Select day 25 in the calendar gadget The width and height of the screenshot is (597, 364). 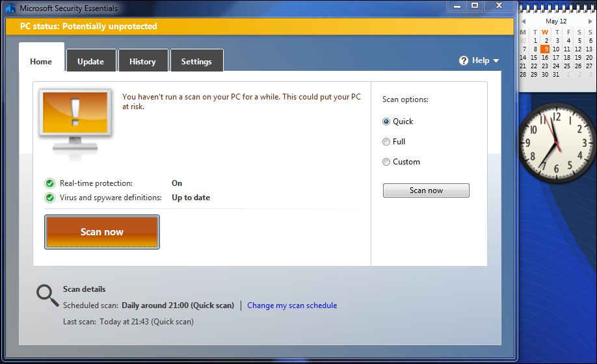(x=567, y=66)
